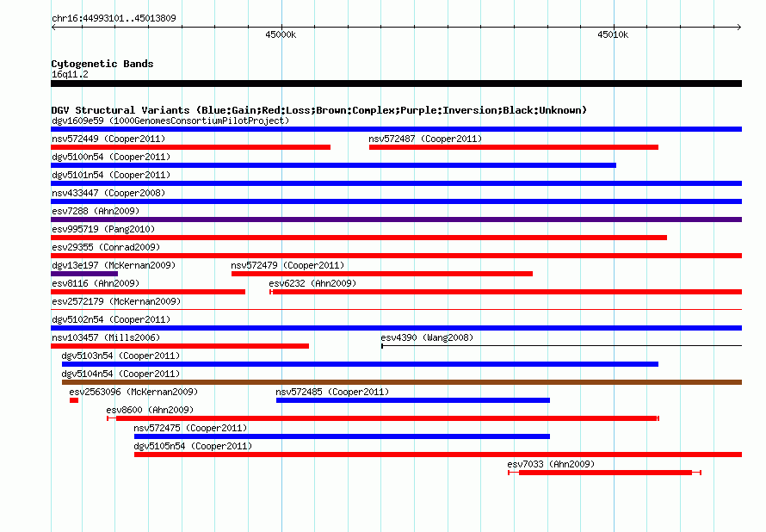Click the dgv13e197 (McKernan2009) label
This screenshot has height=532, width=766.
point(114,265)
